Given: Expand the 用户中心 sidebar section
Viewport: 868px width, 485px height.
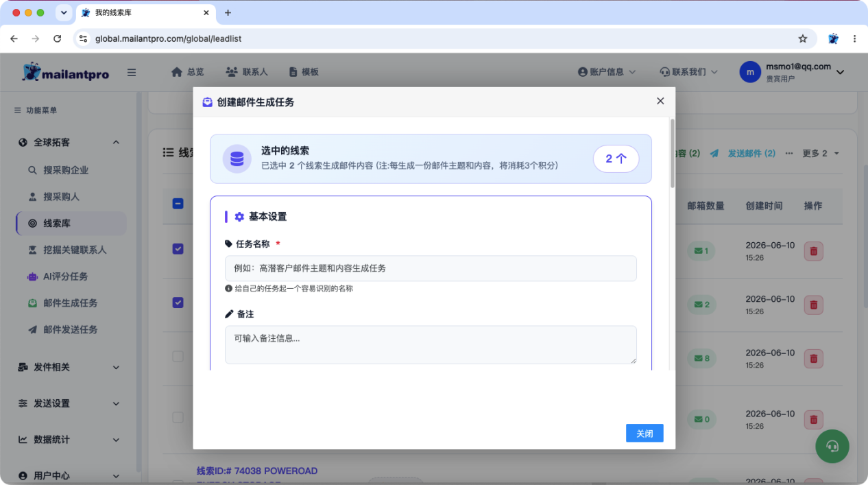Looking at the screenshot, I should pyautogui.click(x=69, y=475).
